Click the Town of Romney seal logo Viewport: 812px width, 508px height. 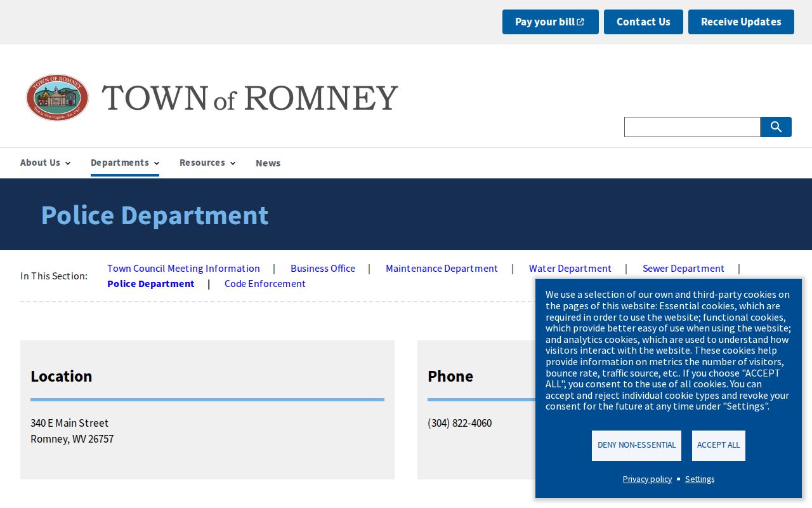coord(57,98)
